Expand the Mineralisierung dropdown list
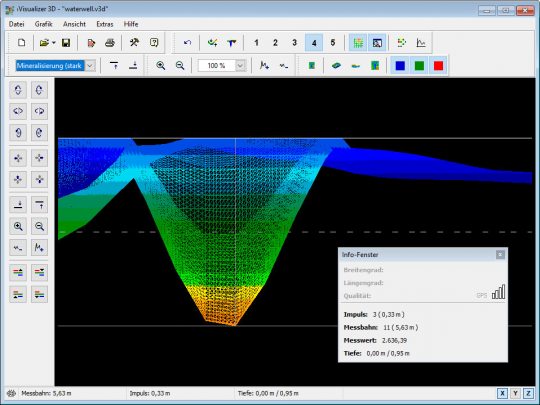Viewport: 540px width, 405px height. click(90, 65)
